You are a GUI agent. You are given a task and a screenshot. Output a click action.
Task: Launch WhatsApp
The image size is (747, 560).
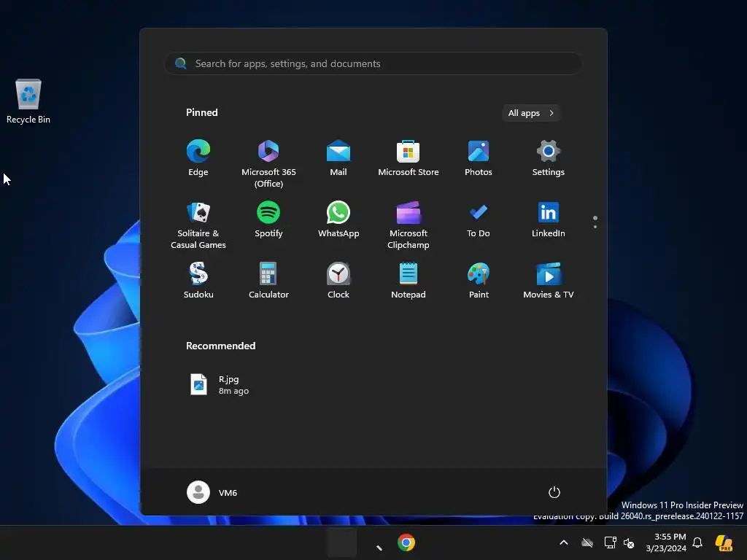click(x=338, y=220)
